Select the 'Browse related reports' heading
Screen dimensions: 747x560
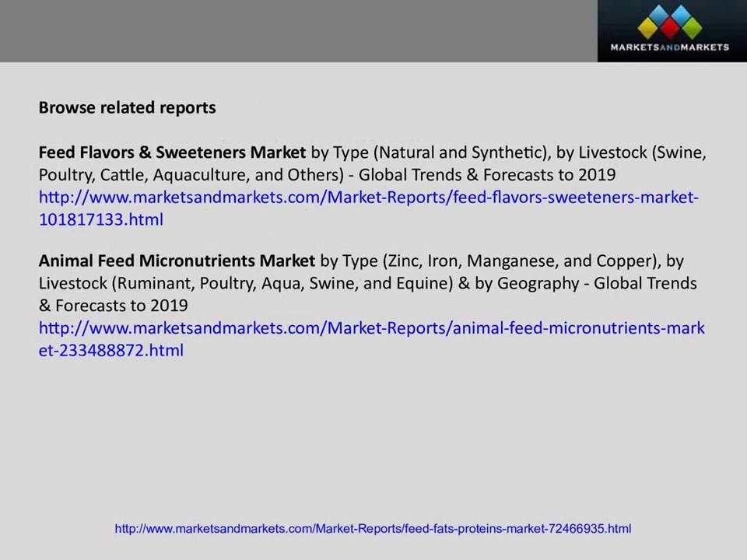pos(127,107)
